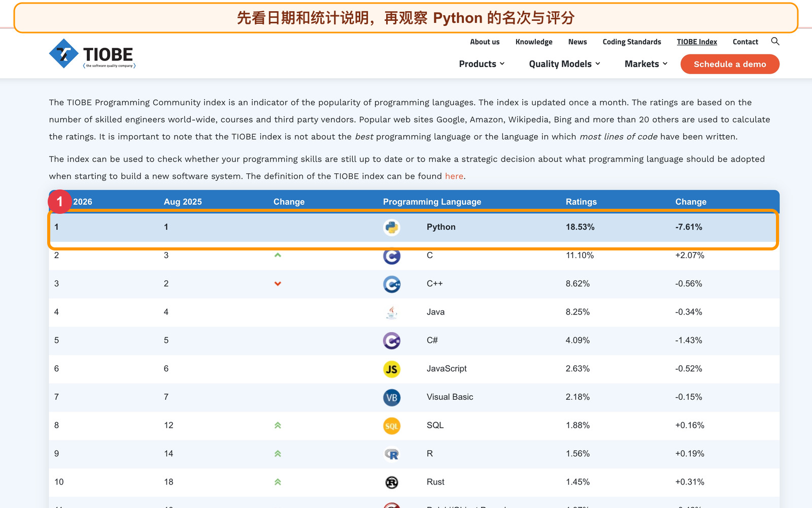Click the Rust change +0.31%

(690, 482)
